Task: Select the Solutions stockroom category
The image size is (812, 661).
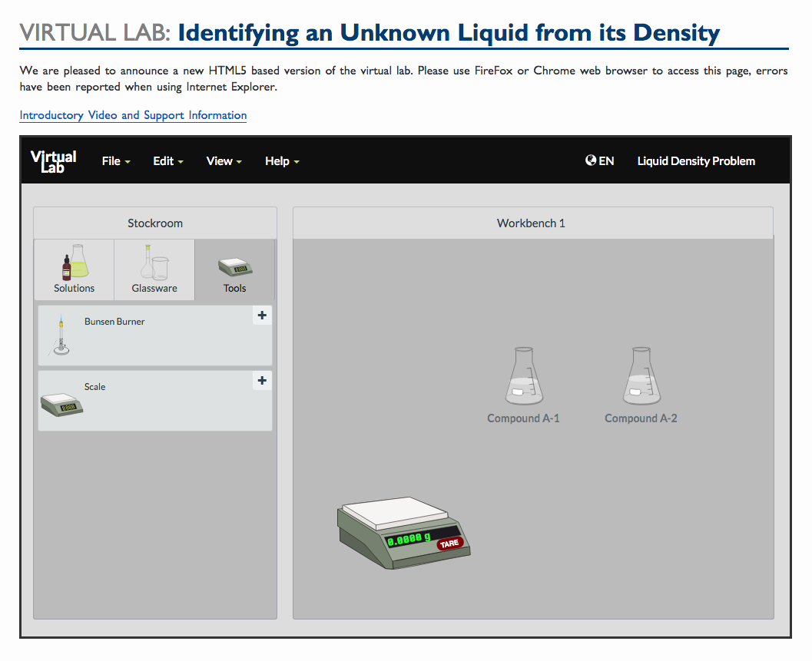Action: click(74, 269)
